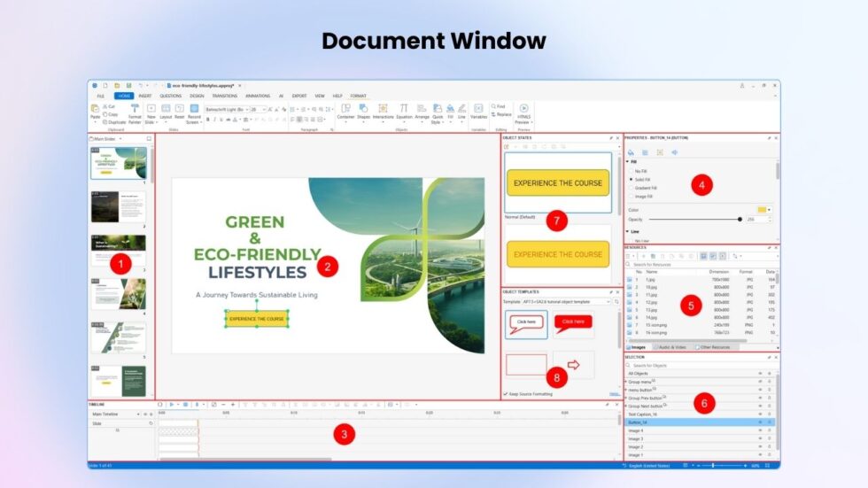Select the Gradient Fill radio option
The height and width of the screenshot is (488, 868).
[x=631, y=188]
